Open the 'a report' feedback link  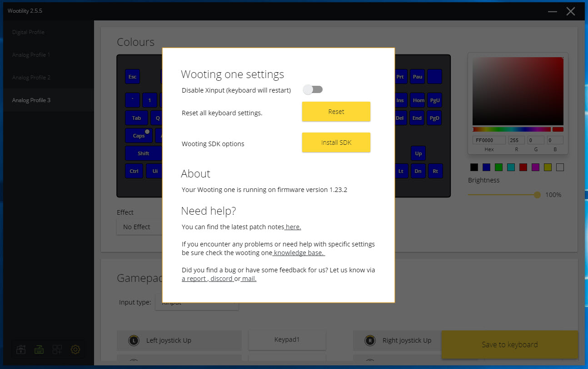click(x=194, y=279)
